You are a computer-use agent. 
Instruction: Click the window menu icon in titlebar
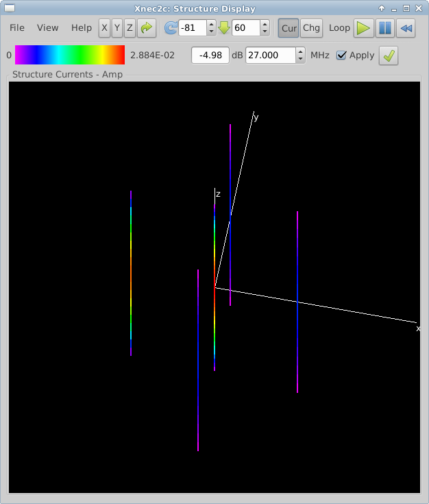point(10,8)
